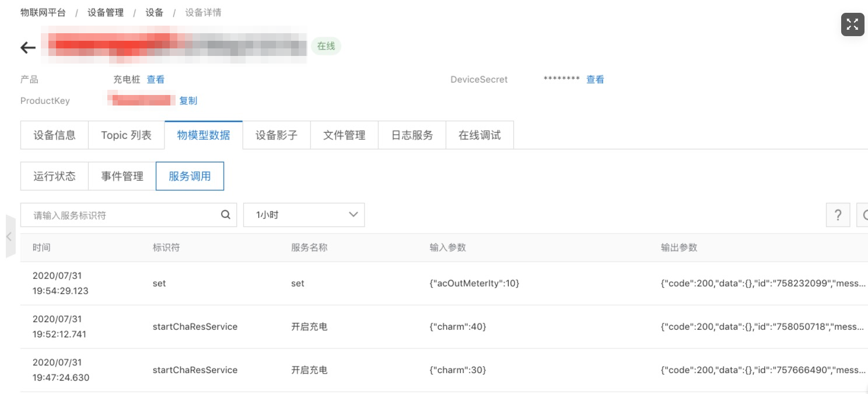868x394 pixels.
Task: Click output parameter with id 758232099
Action: pyautogui.click(x=763, y=283)
